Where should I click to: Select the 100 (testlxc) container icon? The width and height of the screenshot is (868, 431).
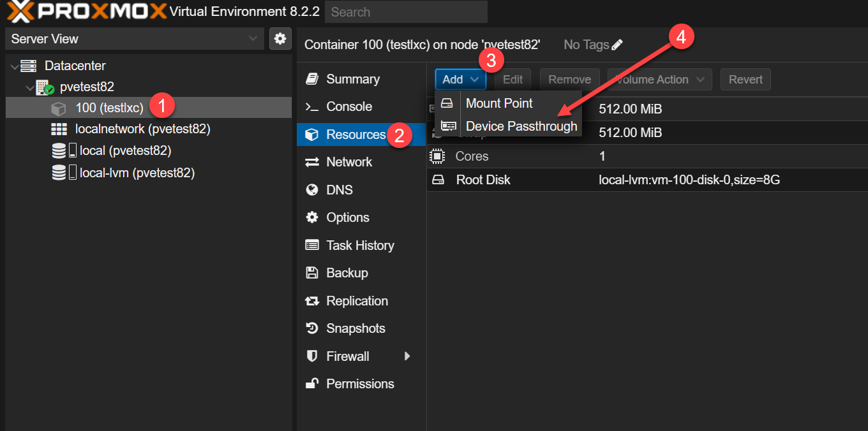coord(59,108)
